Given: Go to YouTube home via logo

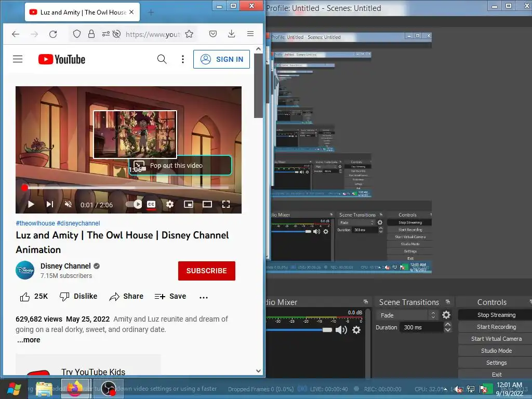Looking at the screenshot, I should pos(62,59).
